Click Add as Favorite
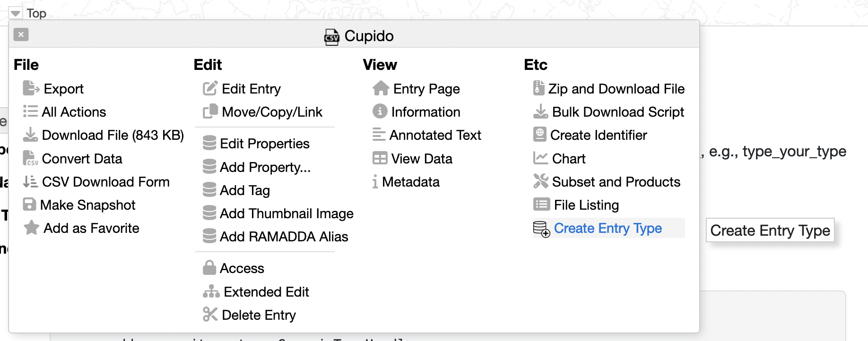The image size is (868, 341). (91, 228)
